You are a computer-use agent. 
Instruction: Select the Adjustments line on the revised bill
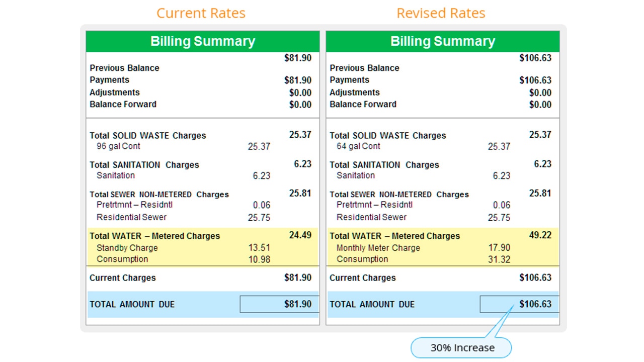(x=355, y=92)
